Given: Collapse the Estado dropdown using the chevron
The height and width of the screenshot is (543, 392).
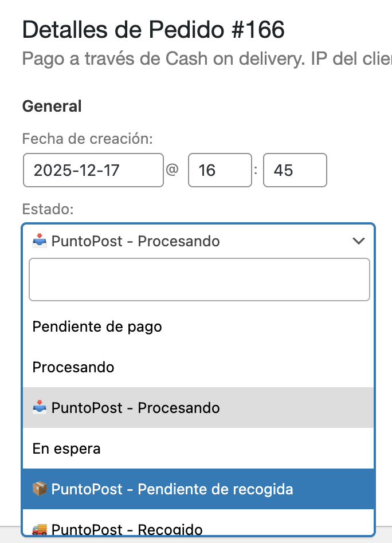Looking at the screenshot, I should coord(359,241).
